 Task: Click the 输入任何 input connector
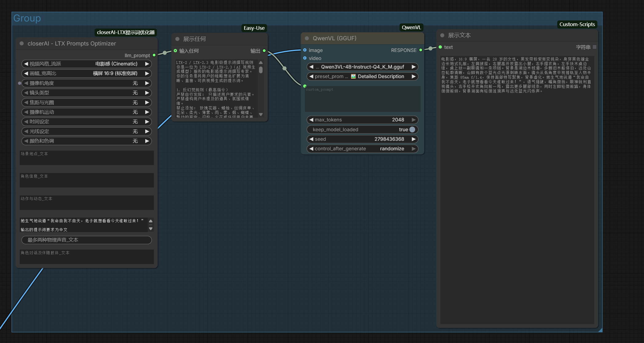(175, 51)
